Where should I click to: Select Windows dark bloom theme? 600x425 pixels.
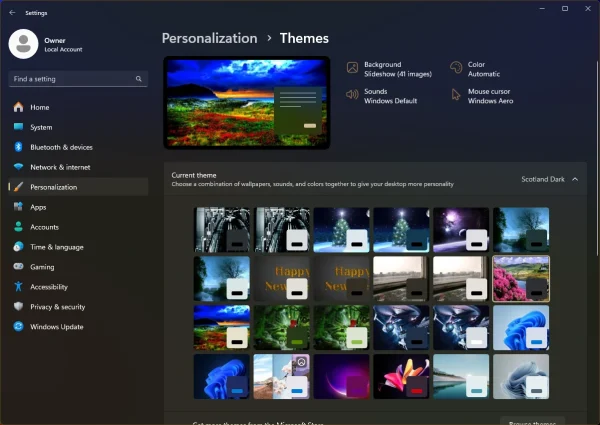click(x=222, y=377)
